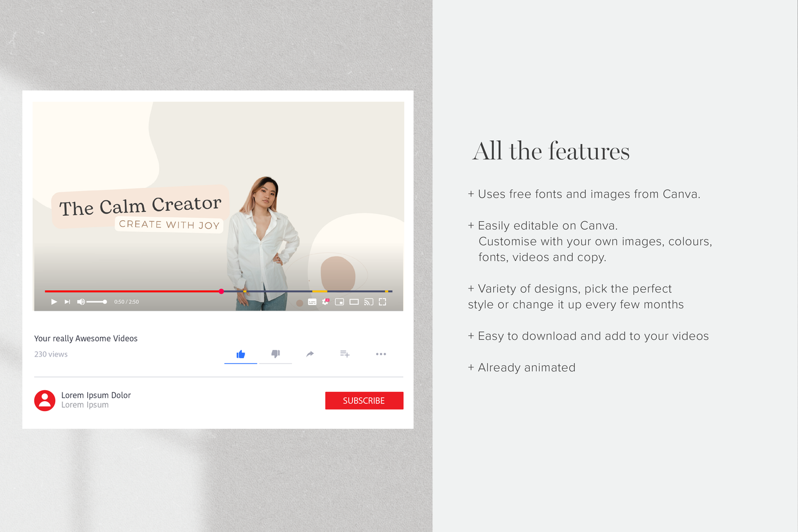
Task: Toggle subtitles/closed captions
Action: (x=312, y=302)
